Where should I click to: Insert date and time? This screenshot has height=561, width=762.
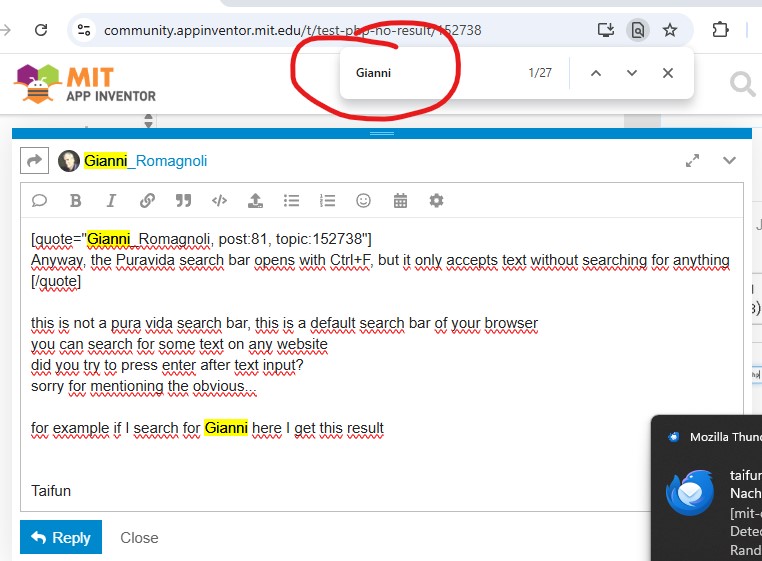400,200
